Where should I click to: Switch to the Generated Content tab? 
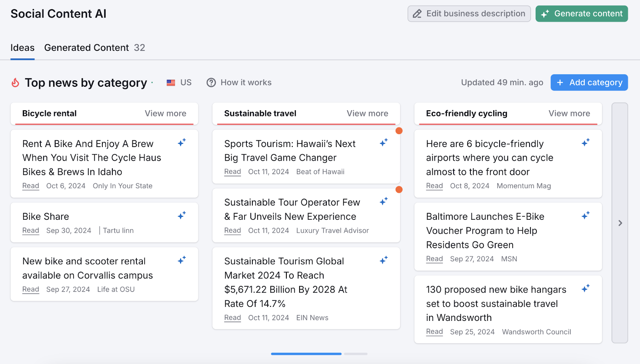[94, 48]
